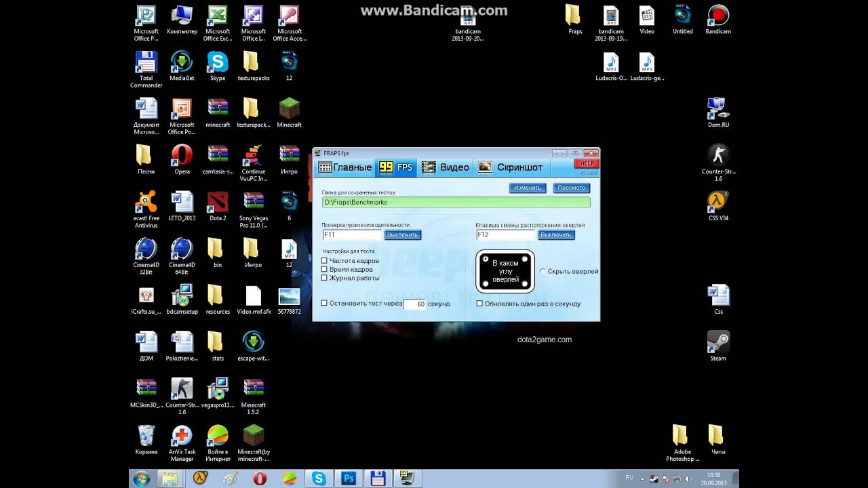Open the red HELP button in Fraps
868x488 pixels.
(587, 163)
